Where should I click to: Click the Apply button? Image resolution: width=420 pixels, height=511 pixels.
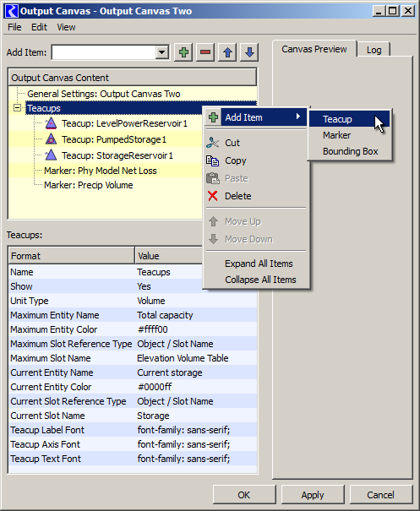313,495
